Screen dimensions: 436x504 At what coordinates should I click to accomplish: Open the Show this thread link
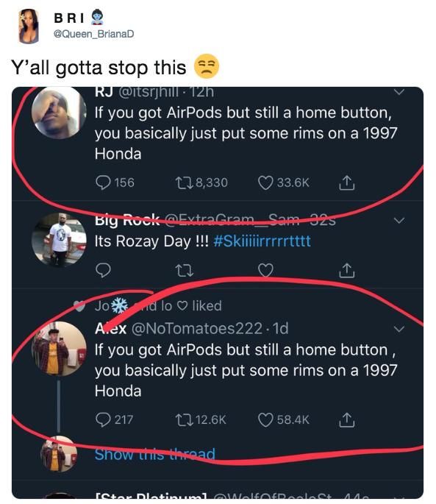[x=155, y=454]
